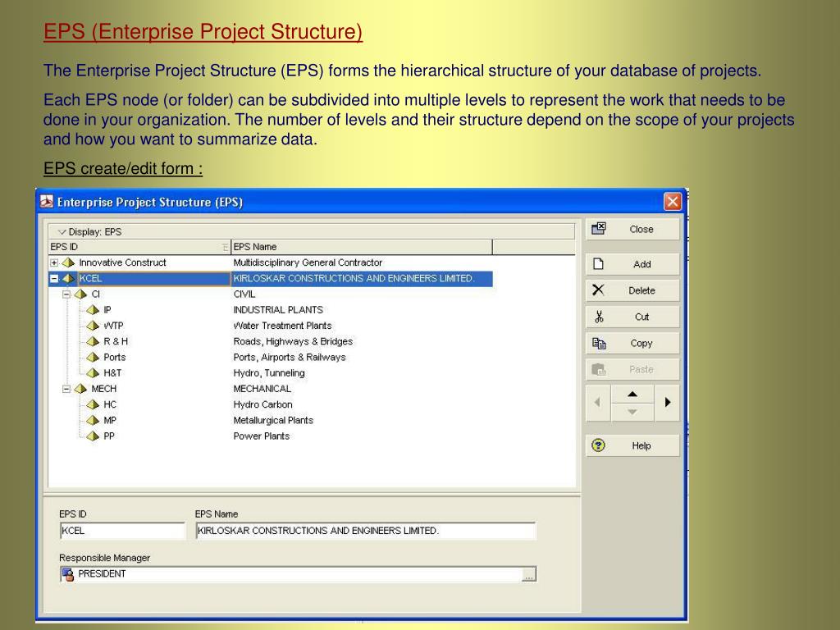Click the CI node pyramid icon

pos(80,294)
